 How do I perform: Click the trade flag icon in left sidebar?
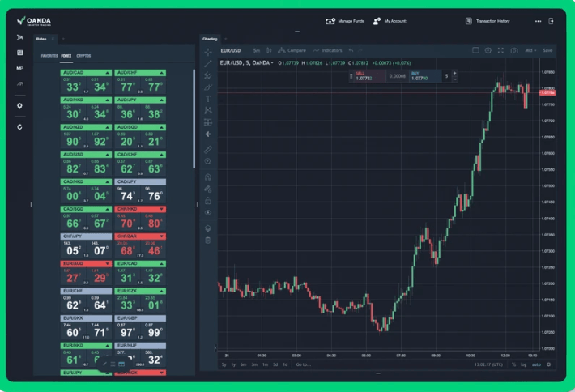19,37
